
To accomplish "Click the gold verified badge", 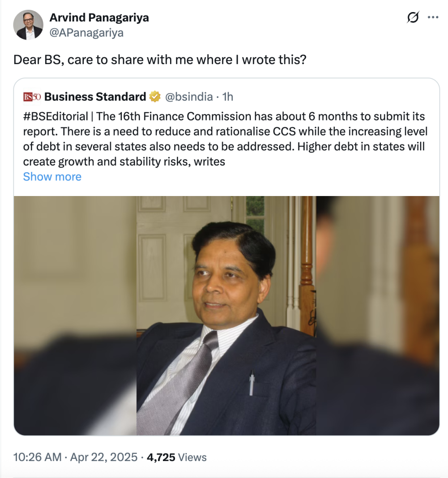I will coord(155,97).
